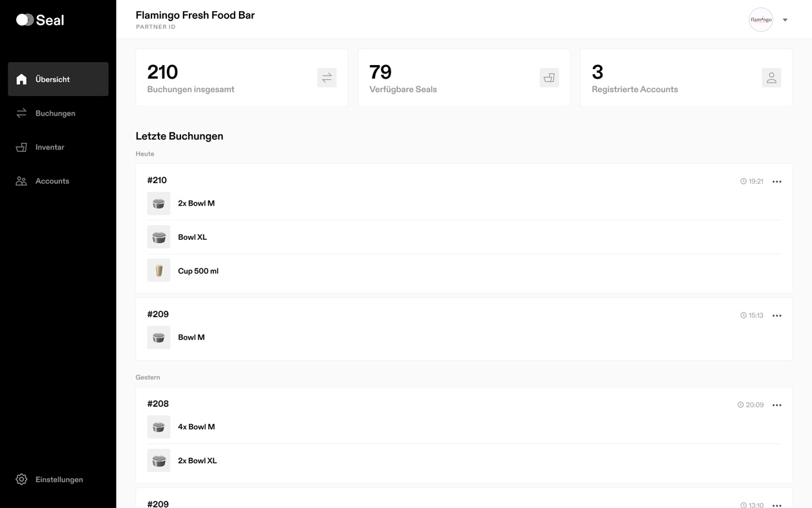812x508 pixels.
Task: Click the Flamingo profile avatar
Action: coord(760,19)
